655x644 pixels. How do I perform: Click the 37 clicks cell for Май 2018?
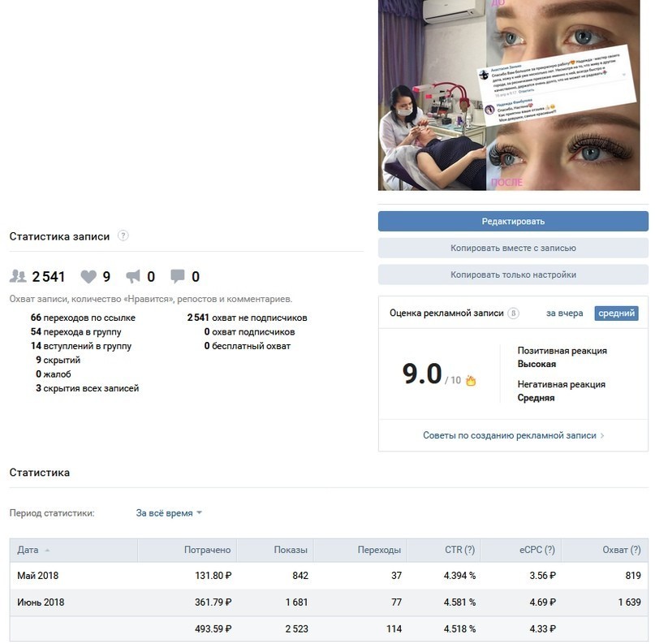pyautogui.click(x=396, y=576)
